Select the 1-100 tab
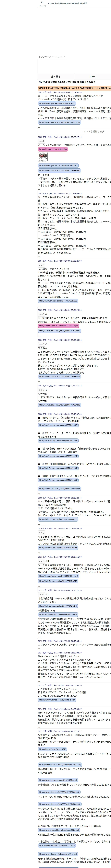111x868 pixels. click(92, 77)
